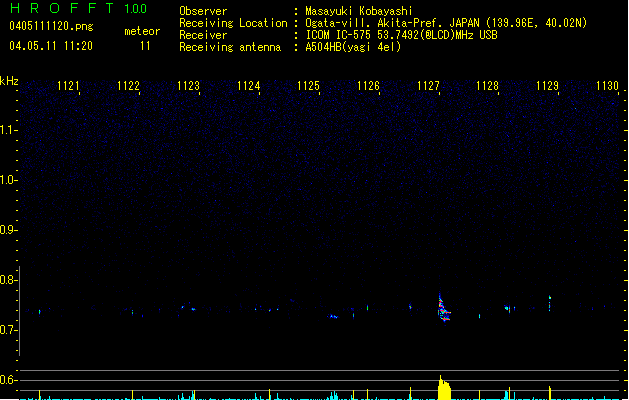Click the 1129 time axis marker
This screenshot has width=629, height=400.
pos(547,86)
